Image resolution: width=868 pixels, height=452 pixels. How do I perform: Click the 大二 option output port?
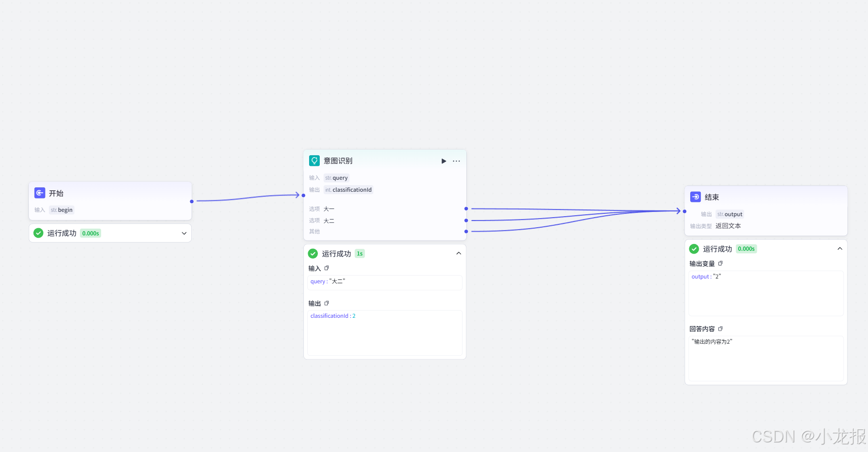[466, 220]
